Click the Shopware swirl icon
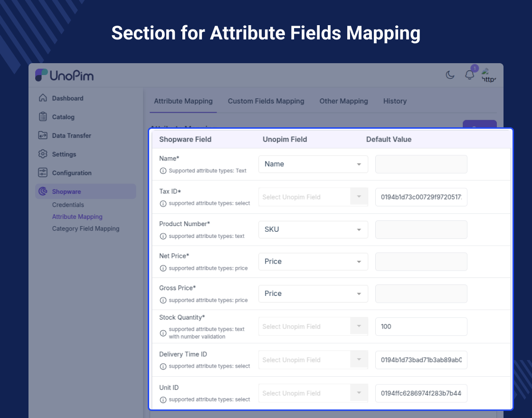Screen dimensions: 532x418 (x=43, y=191)
